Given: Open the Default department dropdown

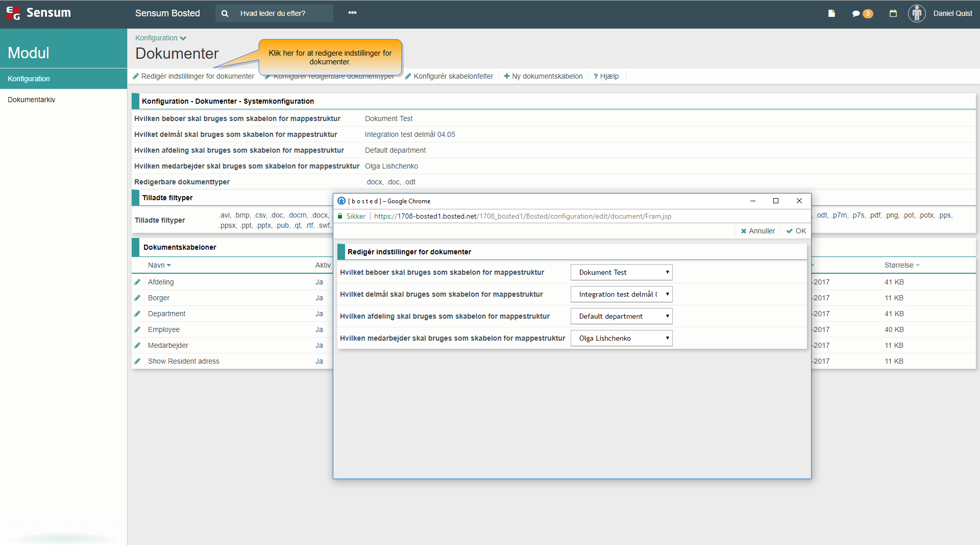Looking at the screenshot, I should [x=621, y=316].
